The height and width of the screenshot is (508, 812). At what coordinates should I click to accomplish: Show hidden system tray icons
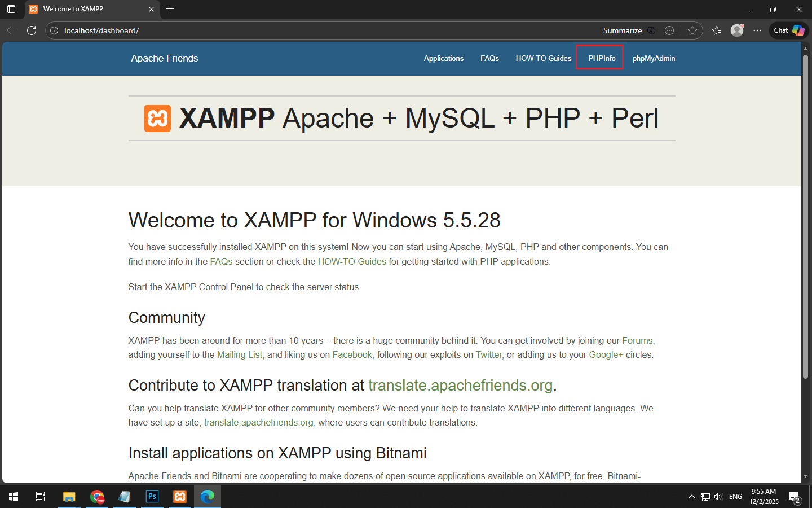pyautogui.click(x=691, y=497)
